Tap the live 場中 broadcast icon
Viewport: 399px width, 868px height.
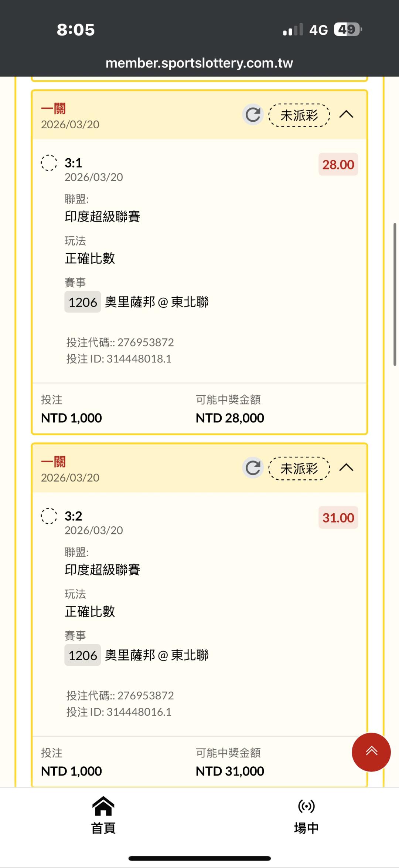(x=306, y=806)
